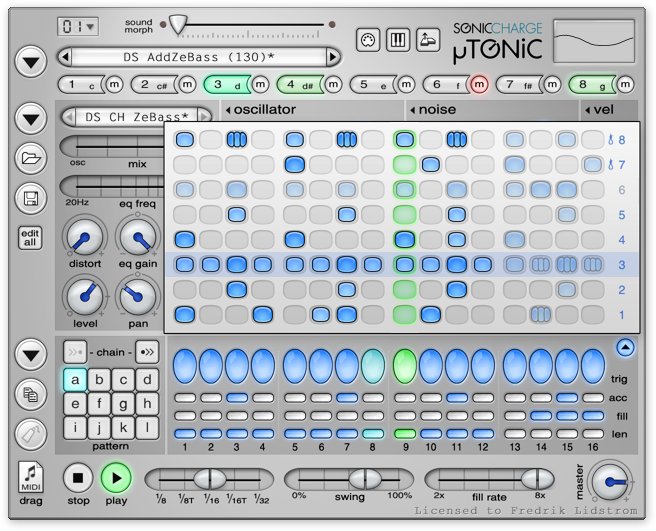The height and width of the screenshot is (531, 656).
Task: Open the drum patch folder icon
Action: pyautogui.click(x=31, y=158)
